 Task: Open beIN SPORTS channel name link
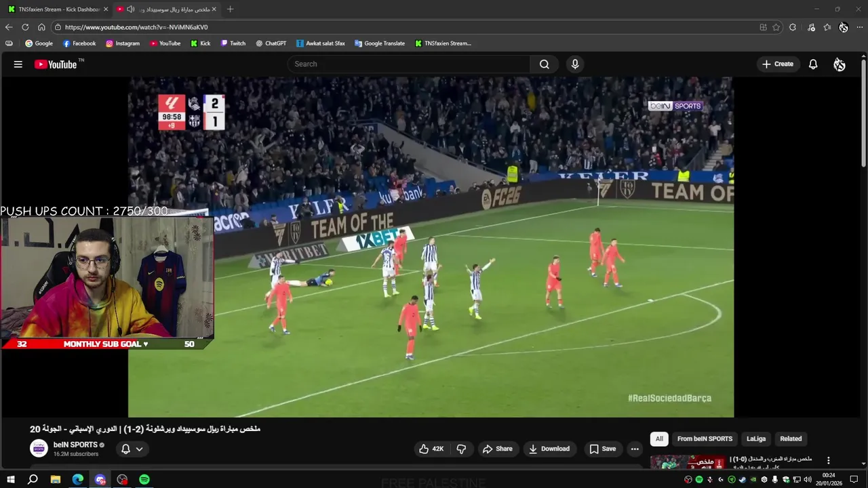[x=75, y=445]
